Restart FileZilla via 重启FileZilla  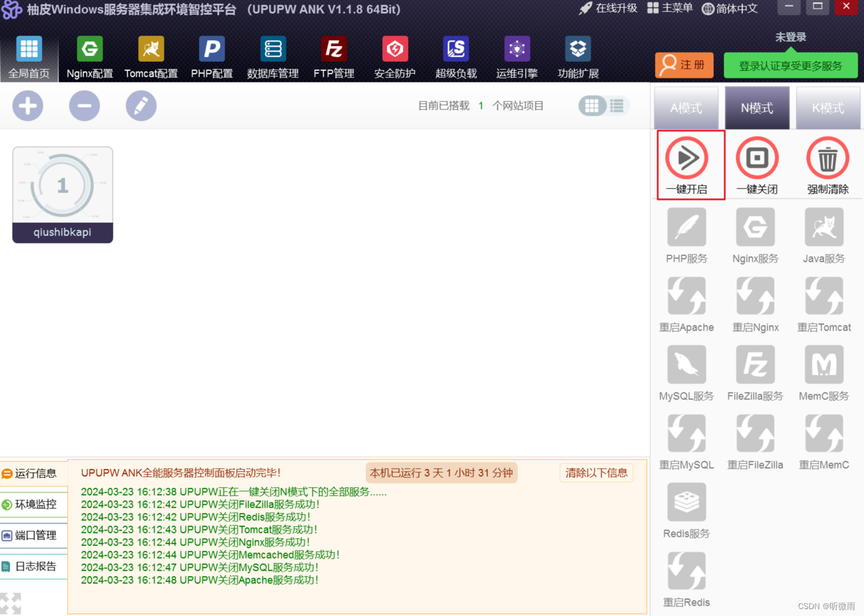coord(755,442)
